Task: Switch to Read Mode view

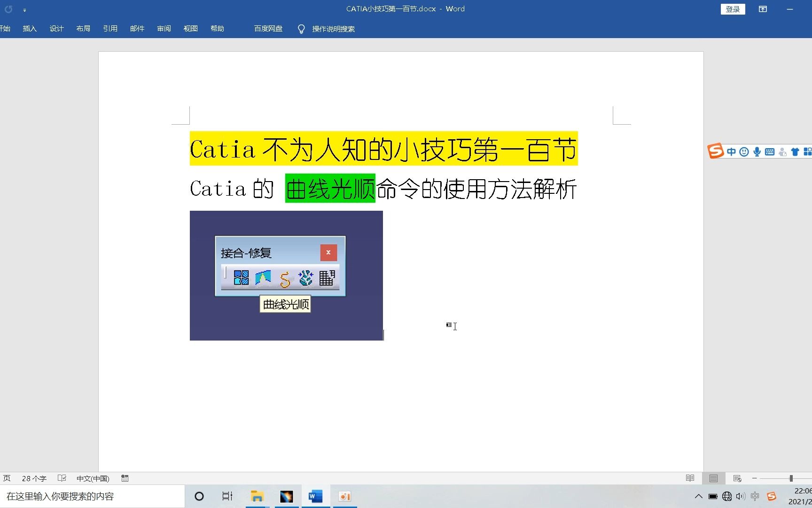Action: pos(690,478)
